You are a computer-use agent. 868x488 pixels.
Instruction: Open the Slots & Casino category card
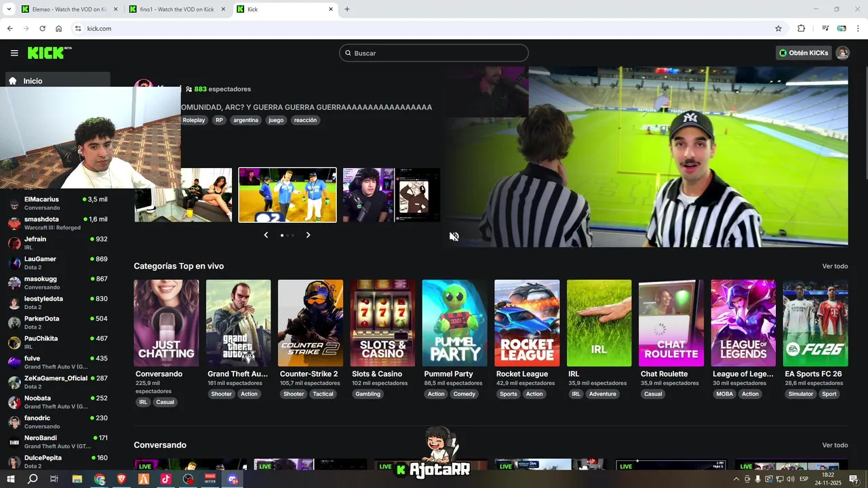point(382,323)
